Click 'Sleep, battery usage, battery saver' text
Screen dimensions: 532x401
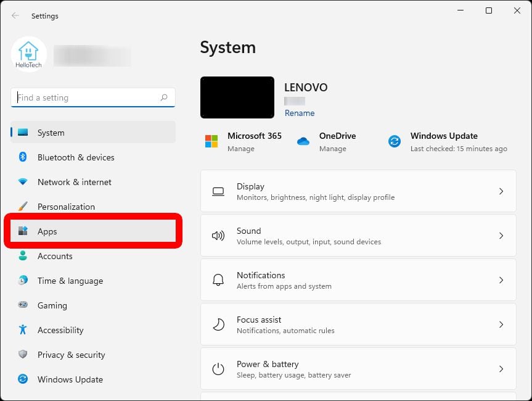(294, 375)
